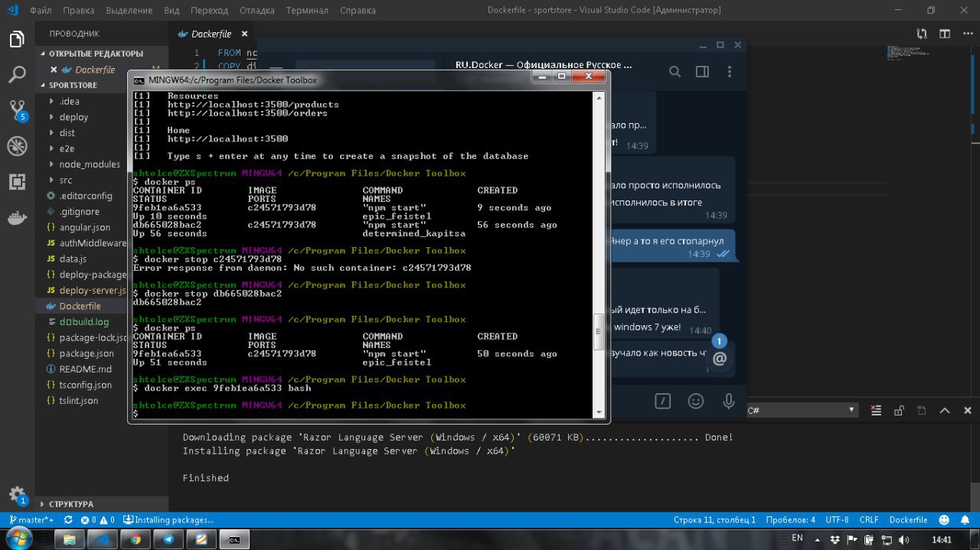The height and width of the screenshot is (550, 980).
Task: Clear the Output panel
Action: point(877,411)
